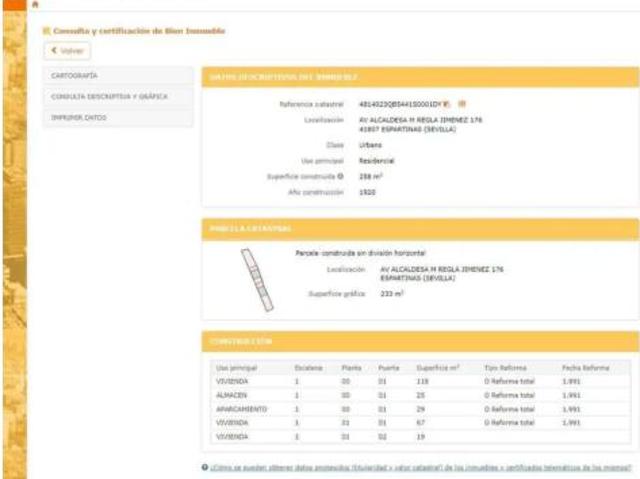The width and height of the screenshot is (640, 479).
Task: Click the Urbano class value
Action: [x=370, y=145]
